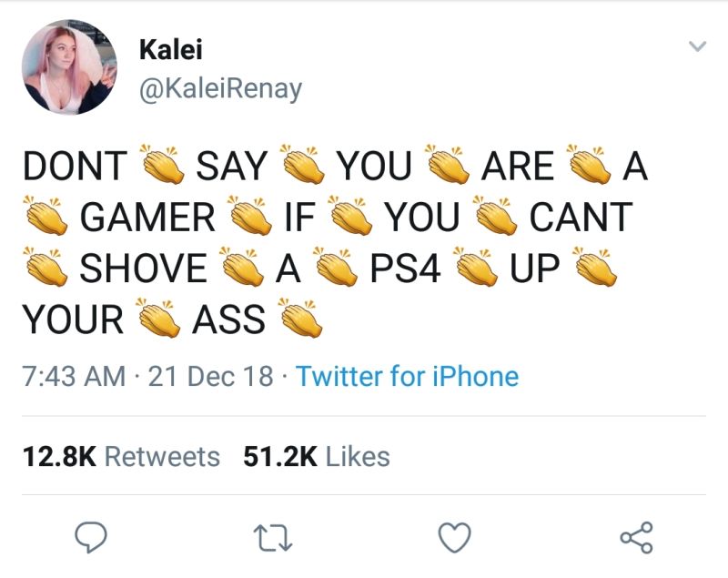728x578 pixels.
Task: Click the clap emoji after ASS
Action: coord(300,317)
